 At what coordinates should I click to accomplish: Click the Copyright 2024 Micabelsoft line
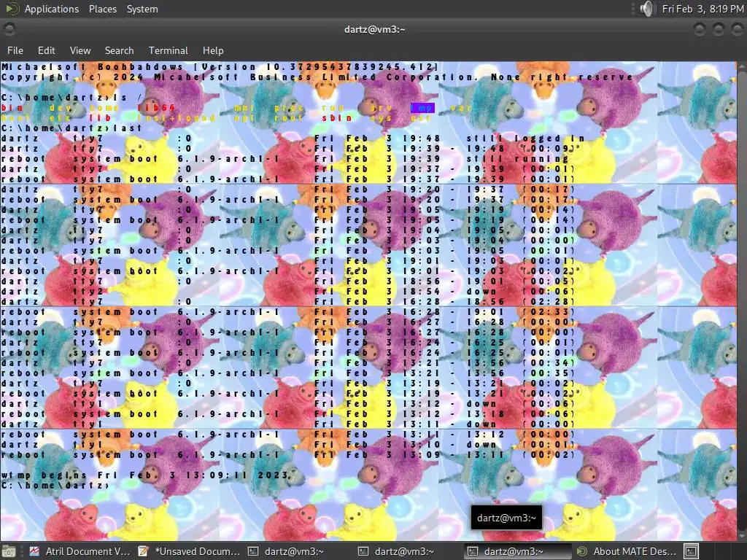click(317, 77)
